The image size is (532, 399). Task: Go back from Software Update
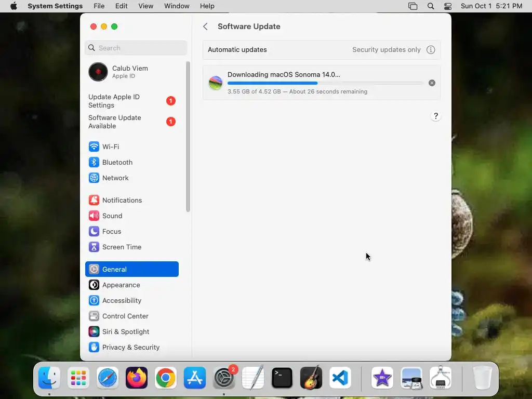pyautogui.click(x=205, y=26)
